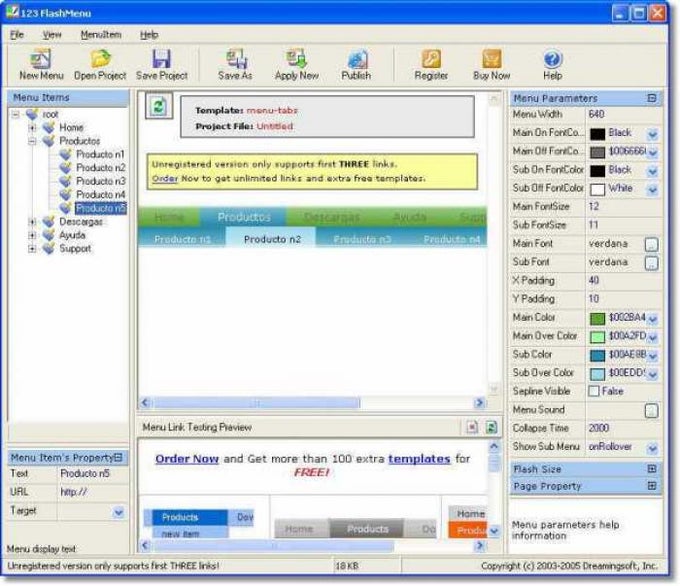Viewport: 680px width, 586px height.
Task: Open the View menu
Action: [x=52, y=35]
